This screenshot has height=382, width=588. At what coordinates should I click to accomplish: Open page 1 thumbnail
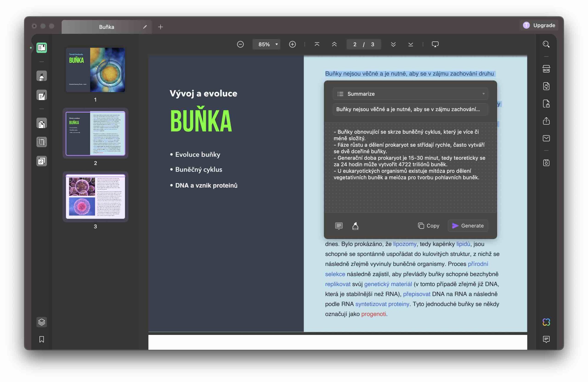tap(95, 70)
